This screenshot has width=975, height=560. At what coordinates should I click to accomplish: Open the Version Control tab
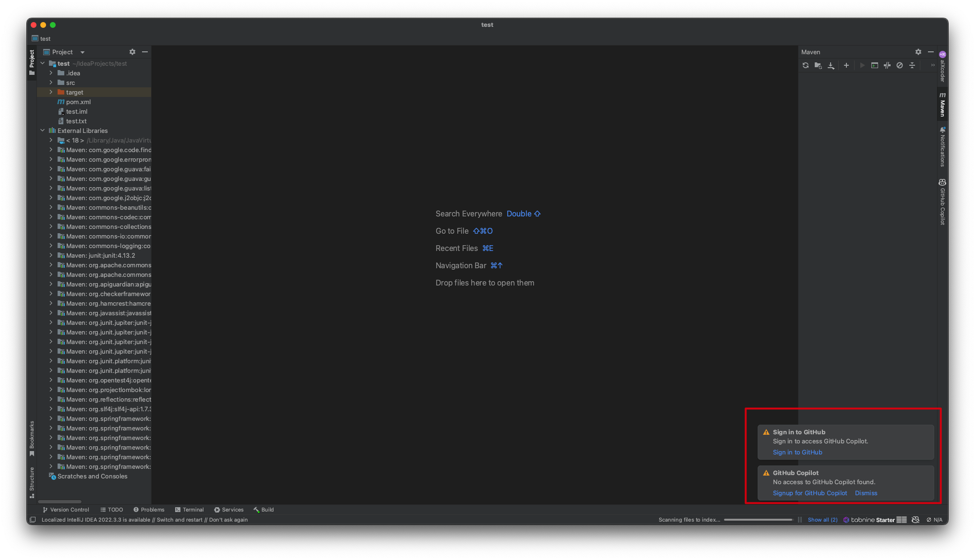(x=66, y=510)
